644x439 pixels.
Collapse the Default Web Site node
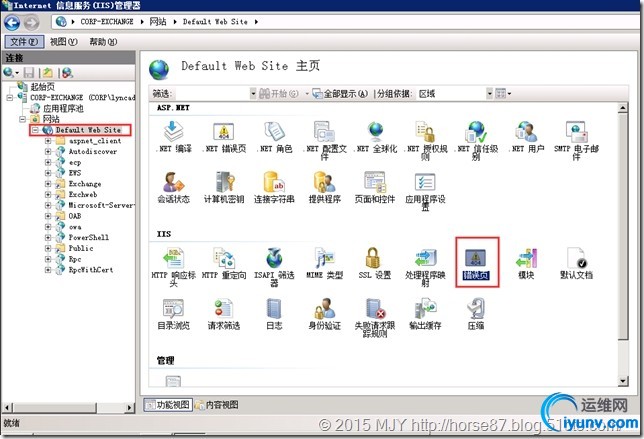[x=35, y=130]
